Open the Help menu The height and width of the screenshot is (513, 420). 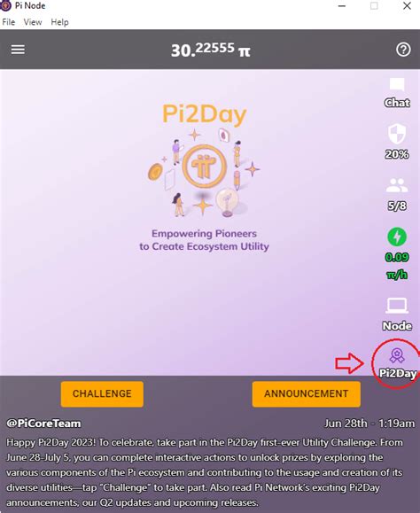coord(59,22)
